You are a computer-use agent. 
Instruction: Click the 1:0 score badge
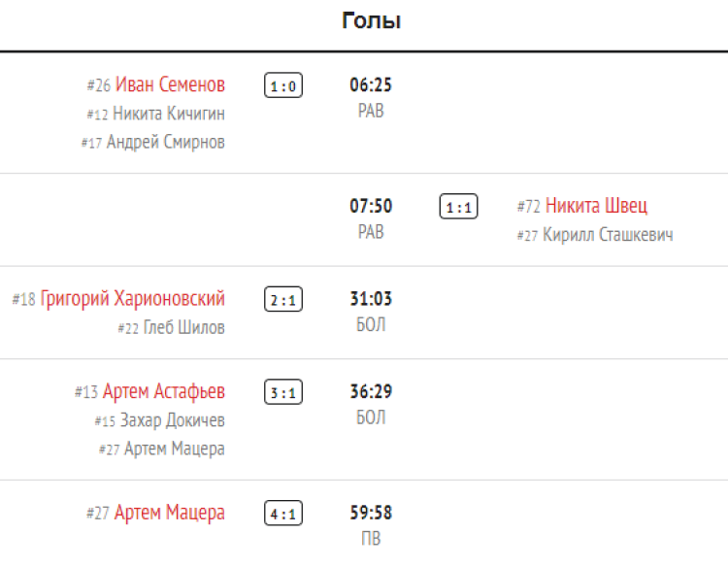pyautogui.click(x=282, y=86)
